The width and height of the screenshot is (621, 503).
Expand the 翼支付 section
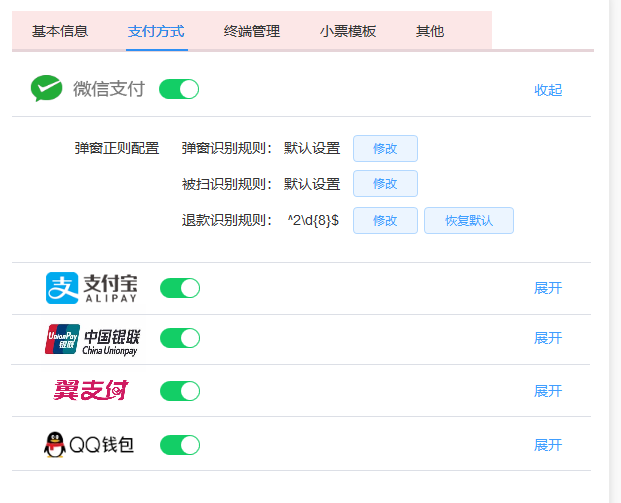tap(548, 390)
